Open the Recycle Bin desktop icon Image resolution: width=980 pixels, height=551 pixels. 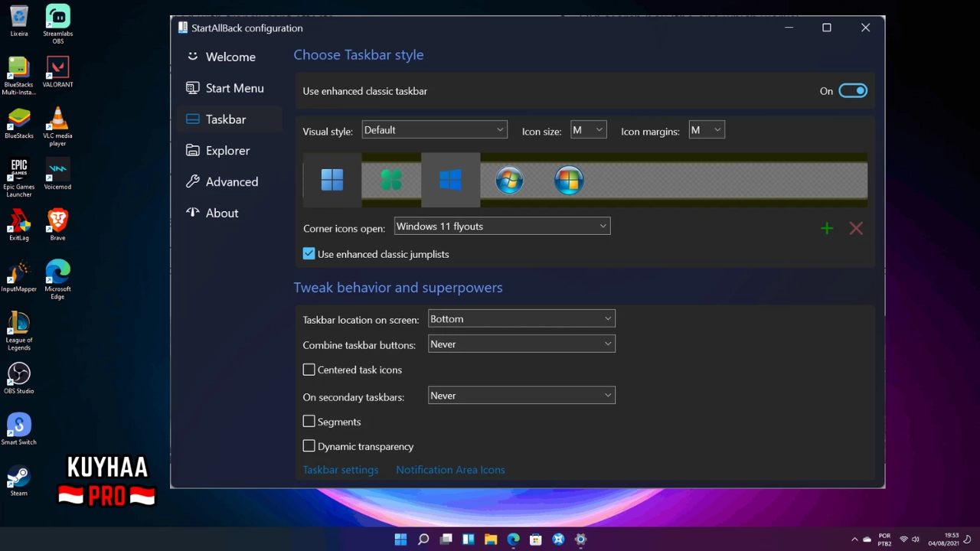pyautogui.click(x=19, y=21)
